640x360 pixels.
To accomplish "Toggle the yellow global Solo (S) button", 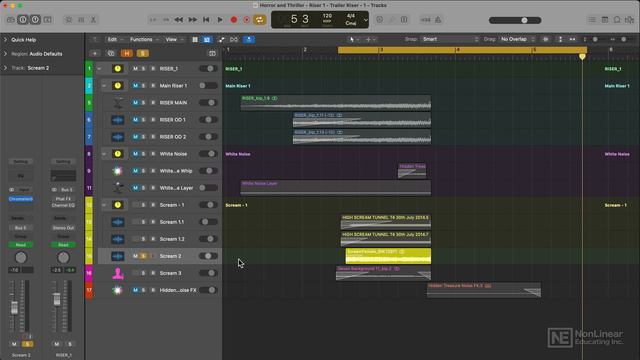I will (x=142, y=53).
